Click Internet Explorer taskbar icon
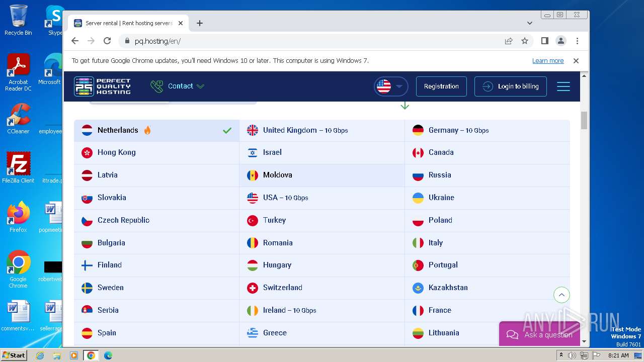This screenshot has width=644, height=362. (x=40, y=355)
